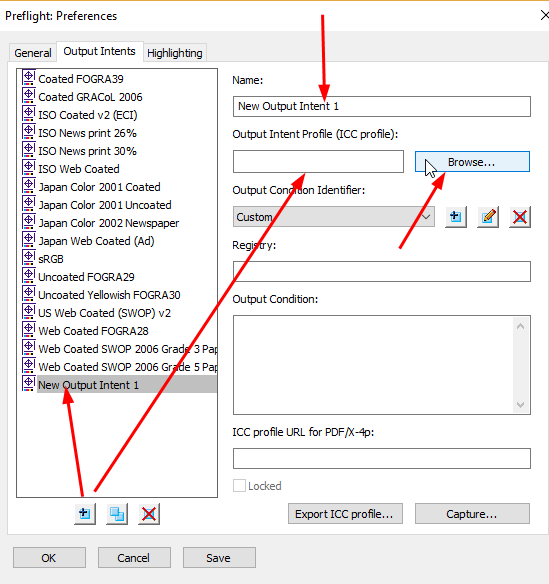Select Web Coated SWOP 2006 Grade 5 entry
Image resolution: width=549 pixels, height=584 pixels.
[x=127, y=367]
